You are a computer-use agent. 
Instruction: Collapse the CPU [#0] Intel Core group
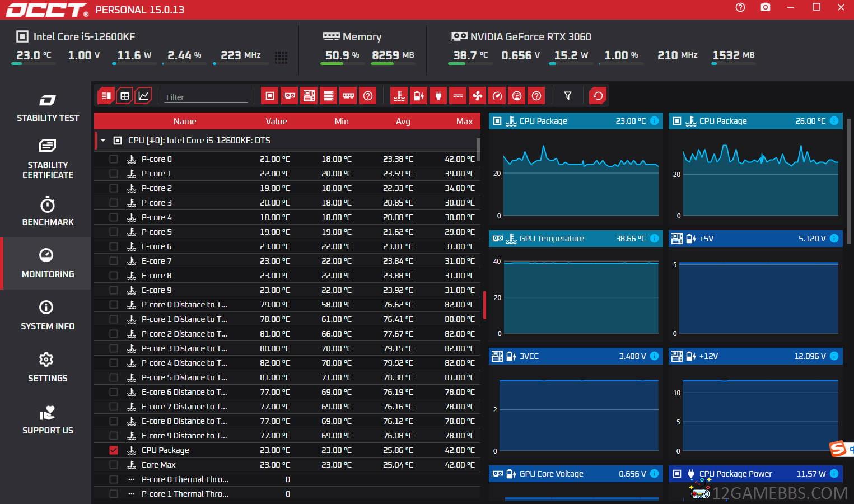click(x=103, y=141)
